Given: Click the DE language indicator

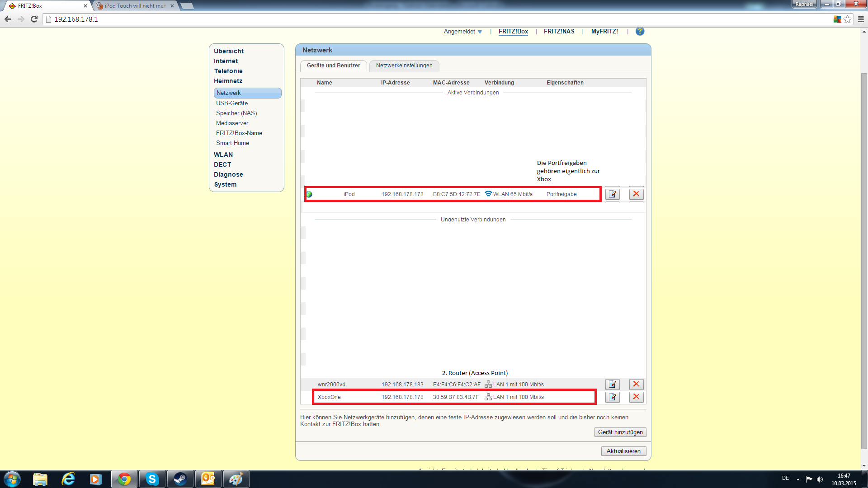Looking at the screenshot, I should tap(786, 478).
